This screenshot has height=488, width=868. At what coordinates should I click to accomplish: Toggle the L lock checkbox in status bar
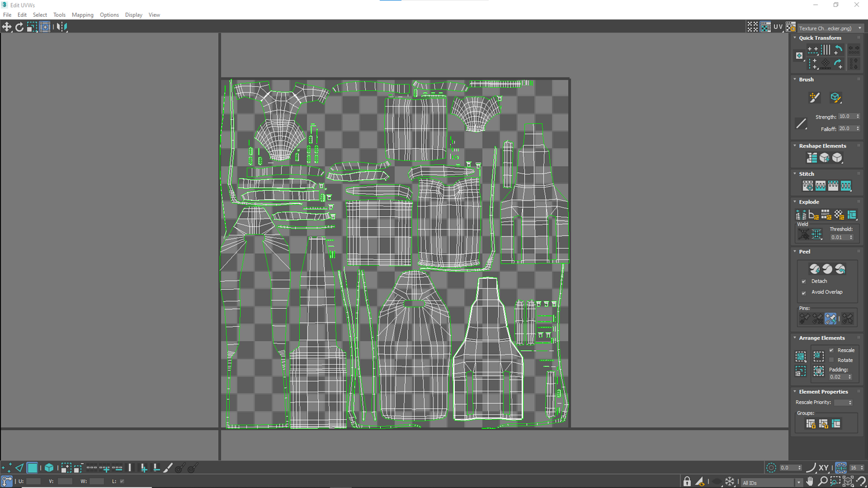122,481
